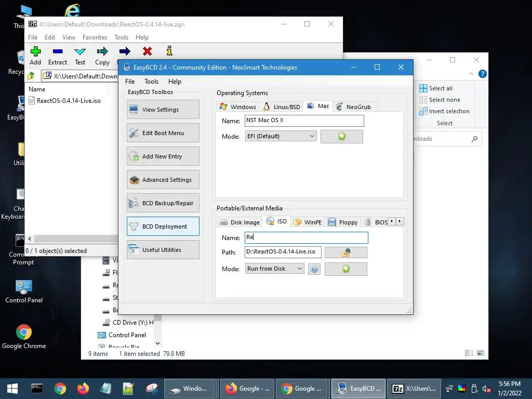This screenshot has width=532, height=399.
Task: Open the Control Panel desktop icon
Action: click(24, 291)
